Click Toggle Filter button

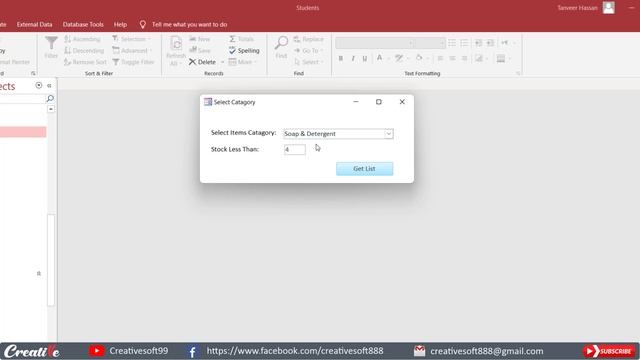tap(133, 62)
